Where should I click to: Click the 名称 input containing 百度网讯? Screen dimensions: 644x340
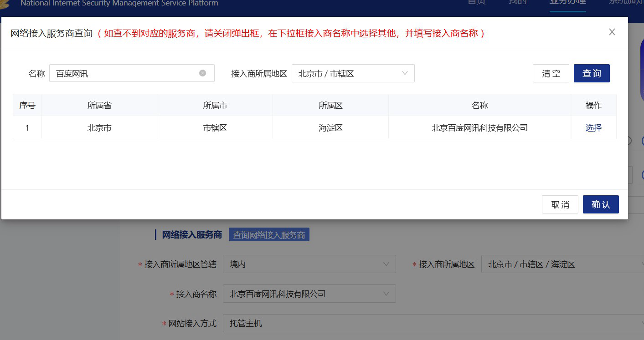[x=132, y=73]
